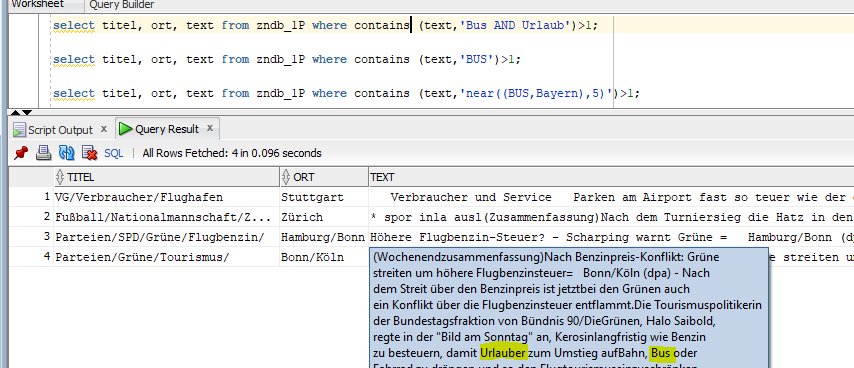The height and width of the screenshot is (368, 854).
Task: Select the Hamburg/Bonn cell
Action: click(324, 237)
